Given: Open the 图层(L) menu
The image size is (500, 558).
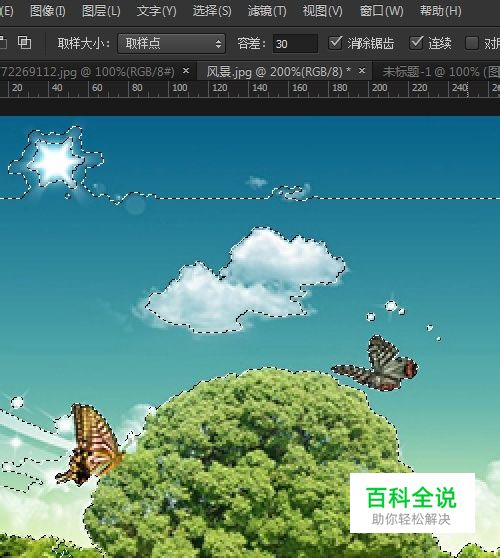Looking at the screenshot, I should pyautogui.click(x=101, y=11).
